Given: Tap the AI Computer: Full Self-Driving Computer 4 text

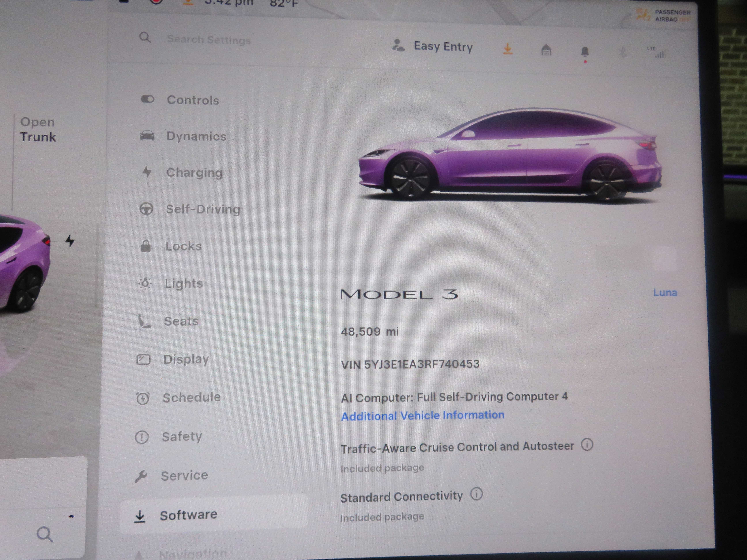Looking at the screenshot, I should coord(454,397).
